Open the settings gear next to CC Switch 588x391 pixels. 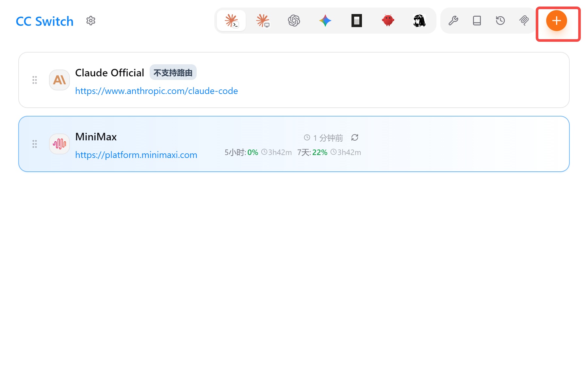click(91, 21)
